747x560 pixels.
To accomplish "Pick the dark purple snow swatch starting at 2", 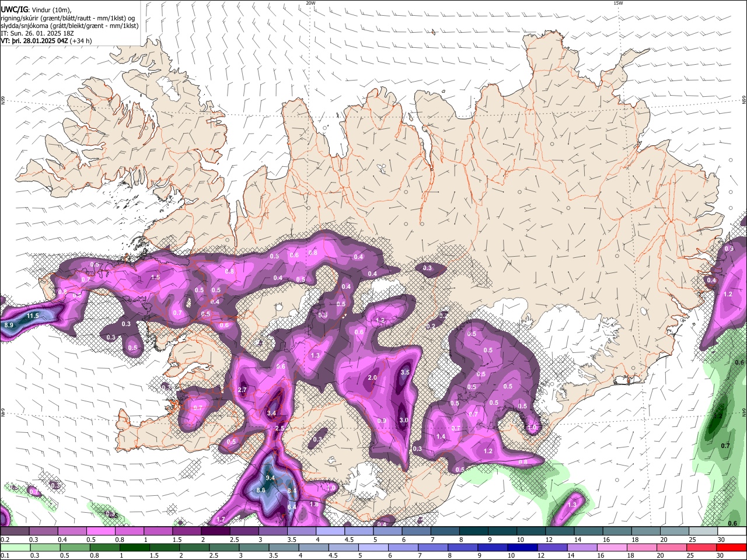I will [x=215, y=531].
